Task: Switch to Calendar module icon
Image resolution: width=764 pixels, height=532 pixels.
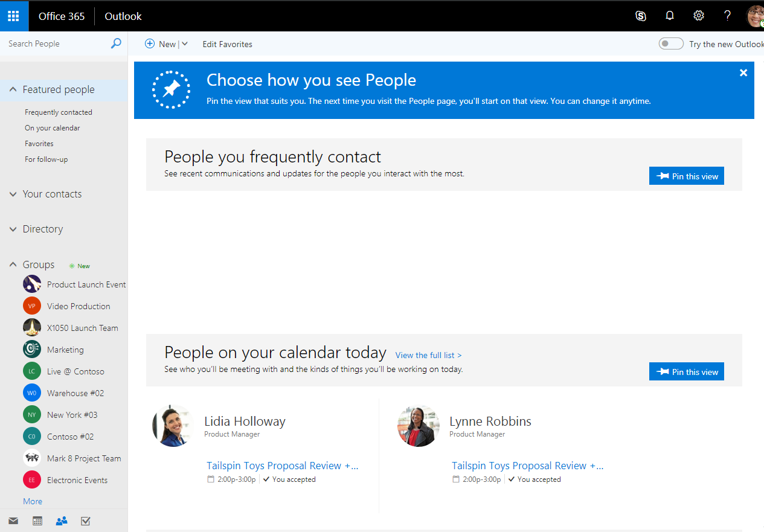Action: 37,521
